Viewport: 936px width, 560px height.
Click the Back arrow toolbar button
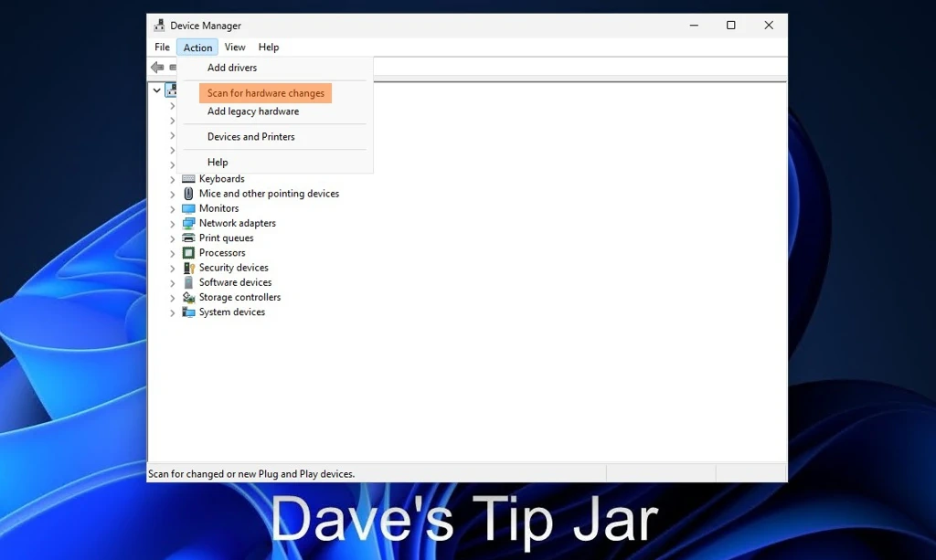tap(157, 68)
